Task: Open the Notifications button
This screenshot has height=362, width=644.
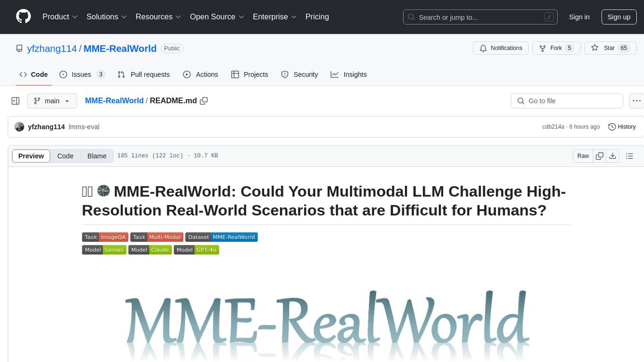Action: 501,48
